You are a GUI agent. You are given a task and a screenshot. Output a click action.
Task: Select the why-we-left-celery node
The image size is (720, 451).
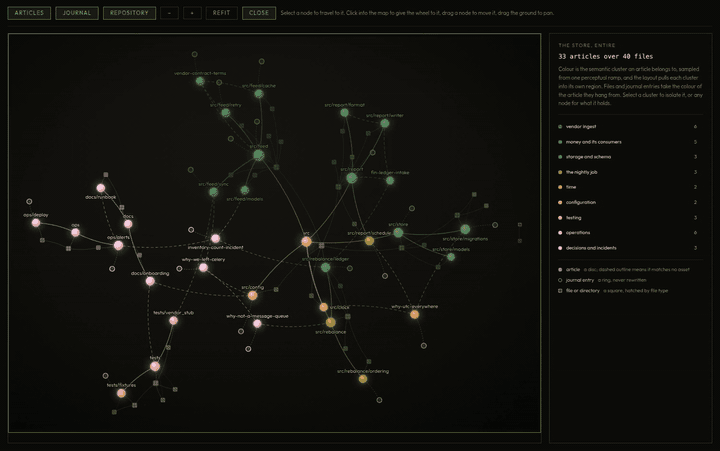pyautogui.click(x=203, y=267)
